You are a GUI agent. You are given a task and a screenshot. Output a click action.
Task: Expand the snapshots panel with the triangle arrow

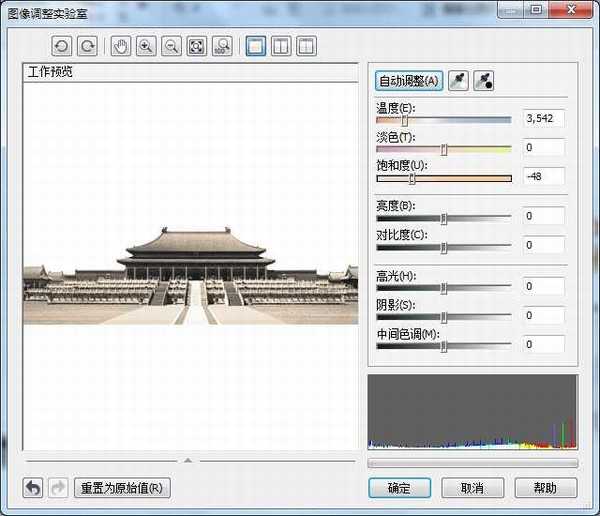[188, 460]
